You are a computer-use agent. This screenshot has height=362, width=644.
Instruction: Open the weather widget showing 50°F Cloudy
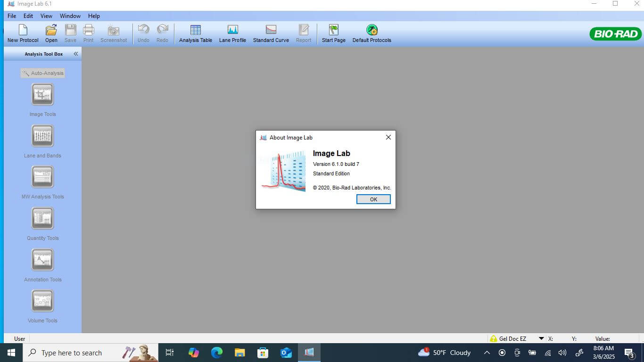tap(444, 353)
